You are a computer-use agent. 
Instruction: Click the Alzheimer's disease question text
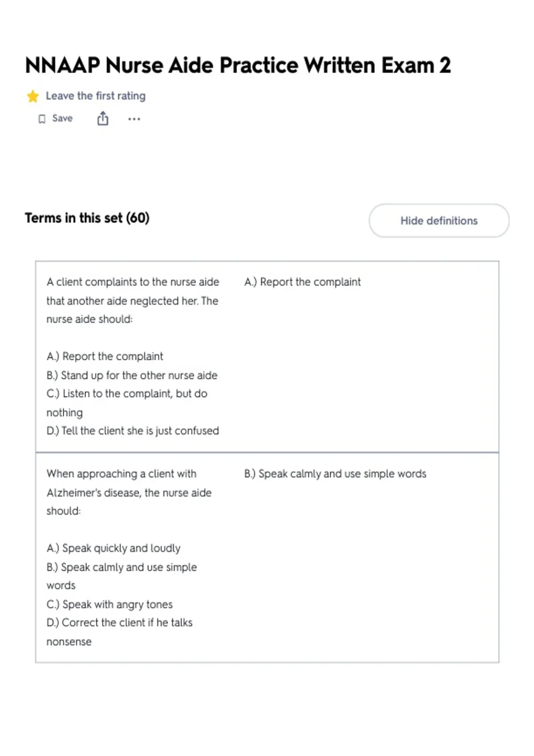pos(129,492)
